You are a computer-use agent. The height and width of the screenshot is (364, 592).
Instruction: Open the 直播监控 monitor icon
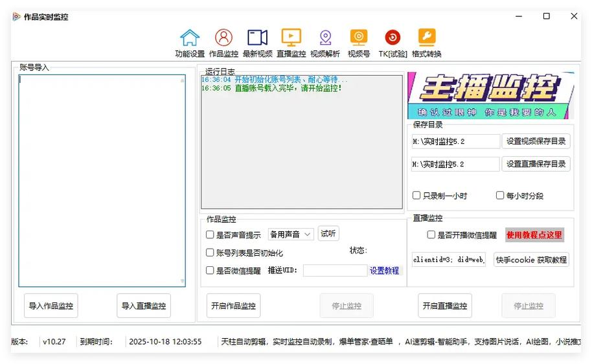[x=291, y=38]
